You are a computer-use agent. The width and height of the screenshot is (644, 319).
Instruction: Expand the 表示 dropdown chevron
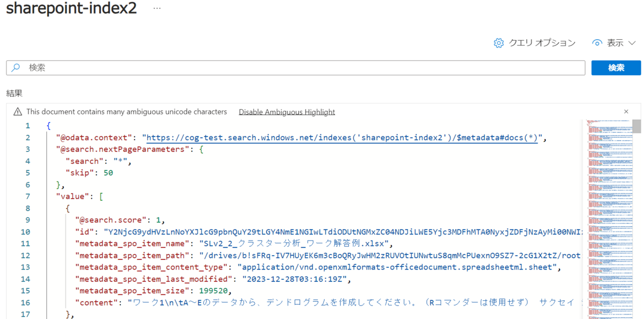[632, 43]
